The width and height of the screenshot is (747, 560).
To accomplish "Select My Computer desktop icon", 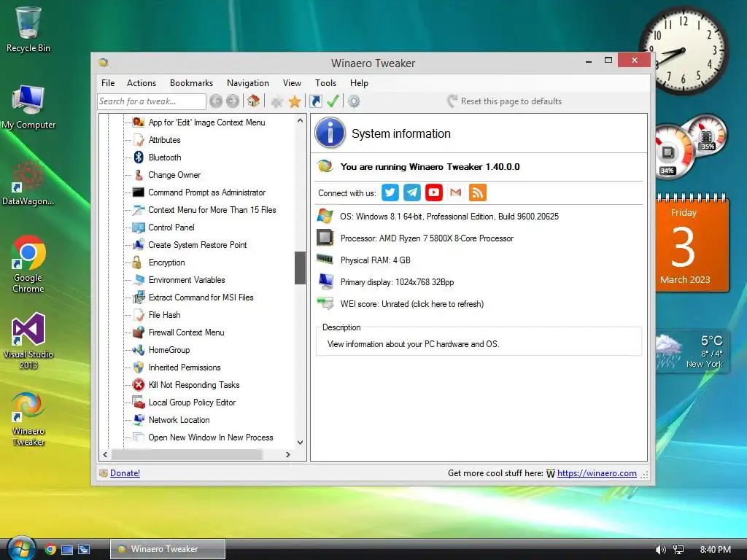I will coord(28,106).
